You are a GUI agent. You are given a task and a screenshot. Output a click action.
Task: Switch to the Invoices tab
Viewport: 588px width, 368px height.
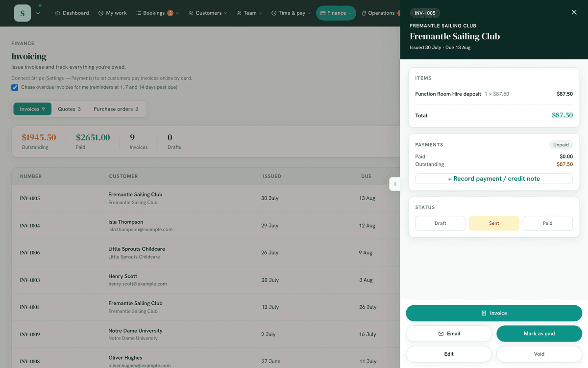32,109
